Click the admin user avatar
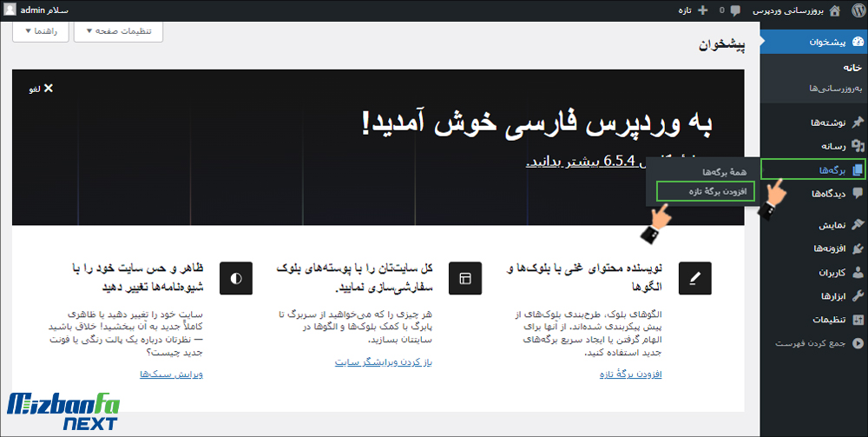 (10, 10)
